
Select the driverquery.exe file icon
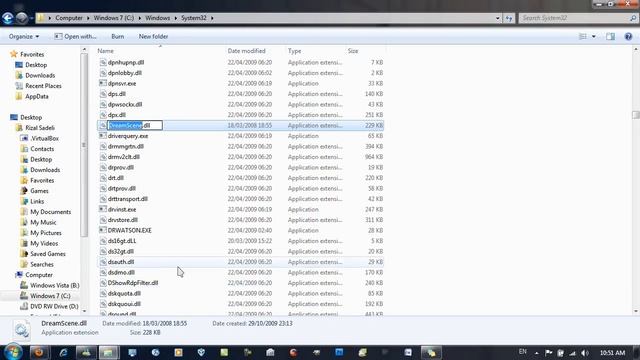103,136
